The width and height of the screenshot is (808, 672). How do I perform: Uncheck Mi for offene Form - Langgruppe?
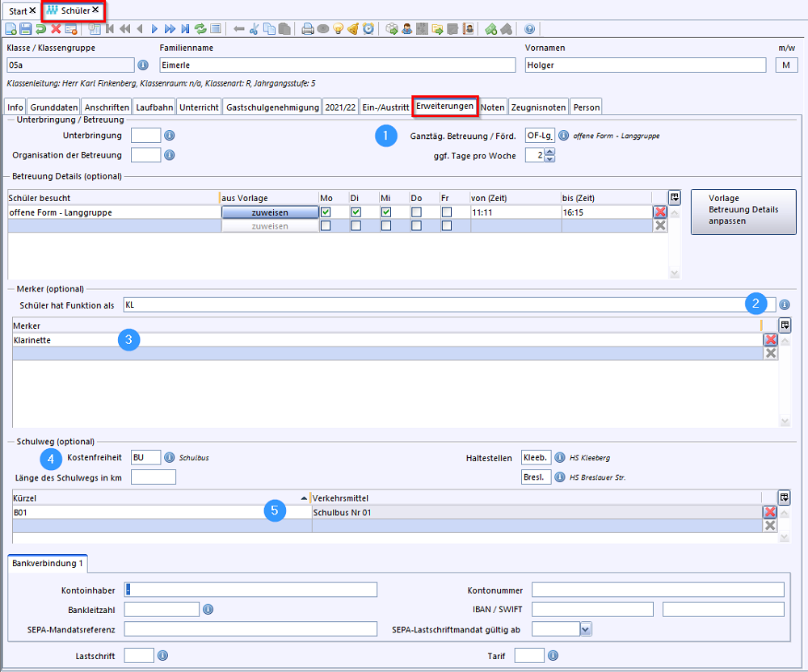point(386,212)
